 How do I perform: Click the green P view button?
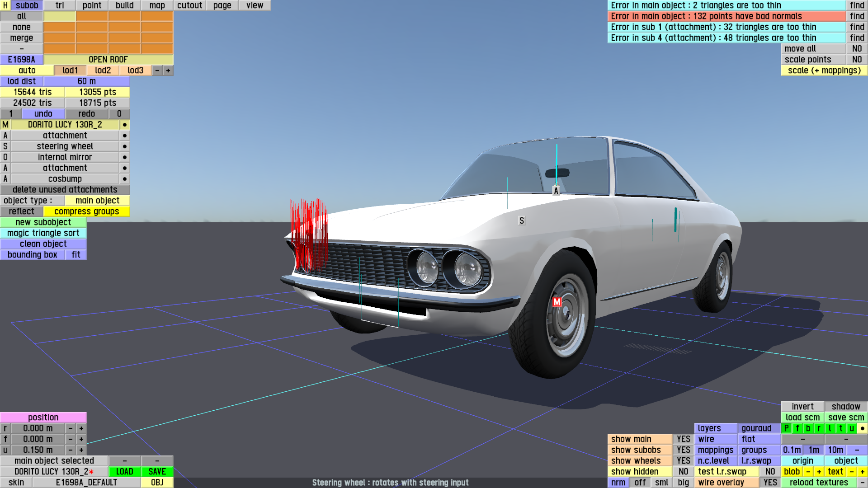(x=787, y=428)
